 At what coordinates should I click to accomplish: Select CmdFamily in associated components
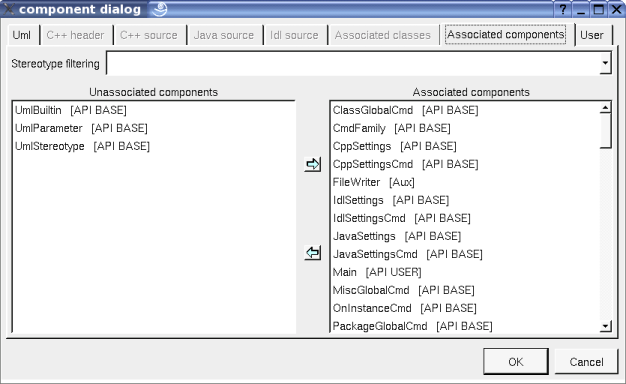pos(465,128)
